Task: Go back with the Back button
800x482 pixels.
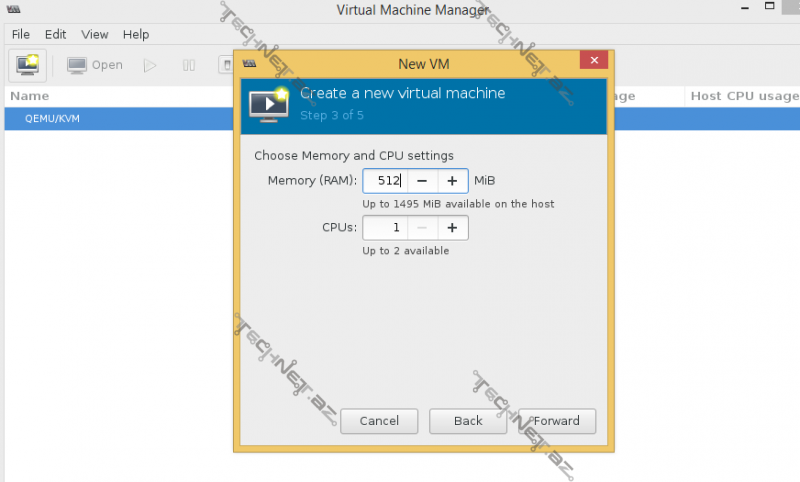Action: 468,421
